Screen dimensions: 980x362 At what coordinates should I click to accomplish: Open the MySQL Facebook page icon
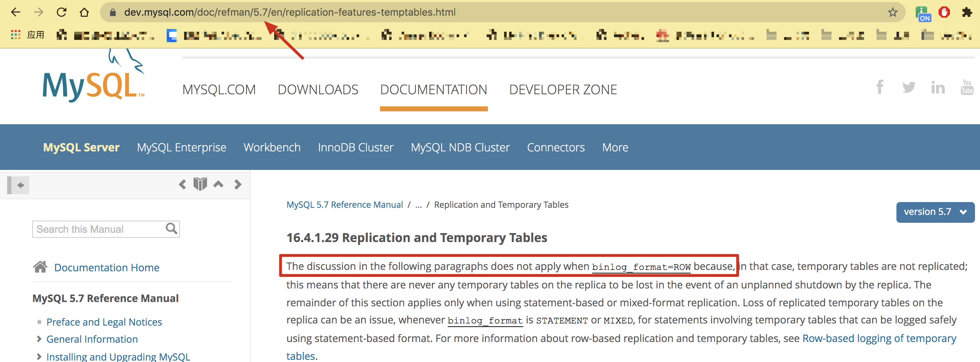tap(880, 87)
